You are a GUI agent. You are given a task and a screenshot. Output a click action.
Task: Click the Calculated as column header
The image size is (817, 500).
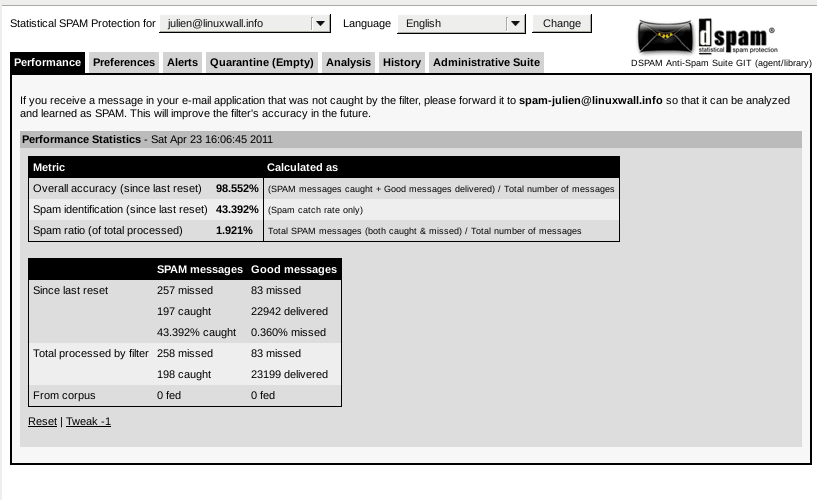302,167
